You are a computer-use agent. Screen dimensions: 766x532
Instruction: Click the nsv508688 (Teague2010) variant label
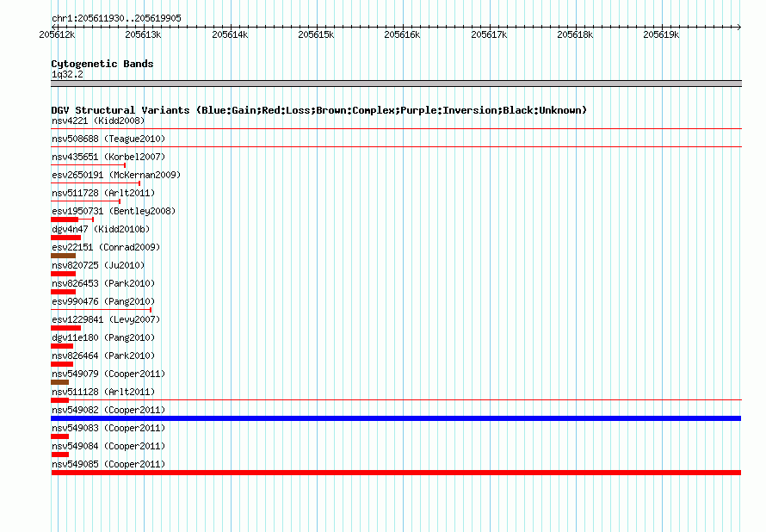[108, 139]
